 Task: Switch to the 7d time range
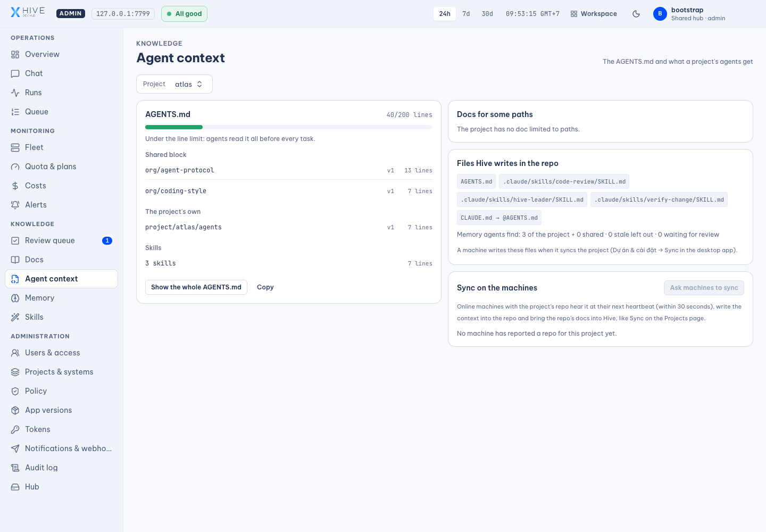click(466, 14)
